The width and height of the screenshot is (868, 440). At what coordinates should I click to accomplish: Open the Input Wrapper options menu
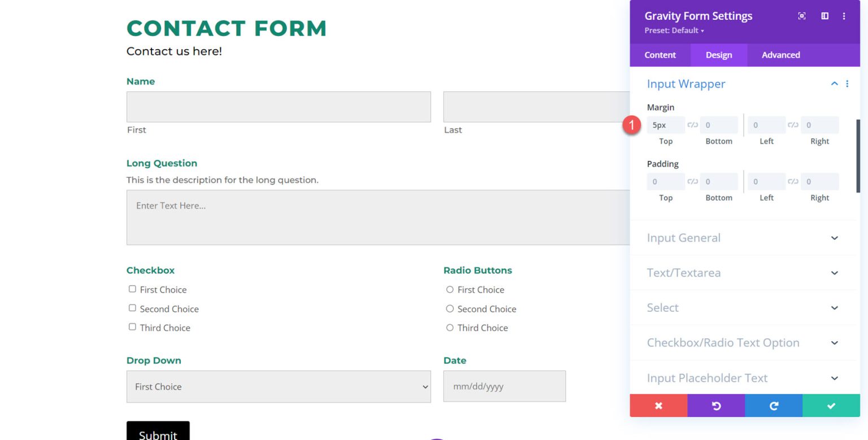[847, 83]
